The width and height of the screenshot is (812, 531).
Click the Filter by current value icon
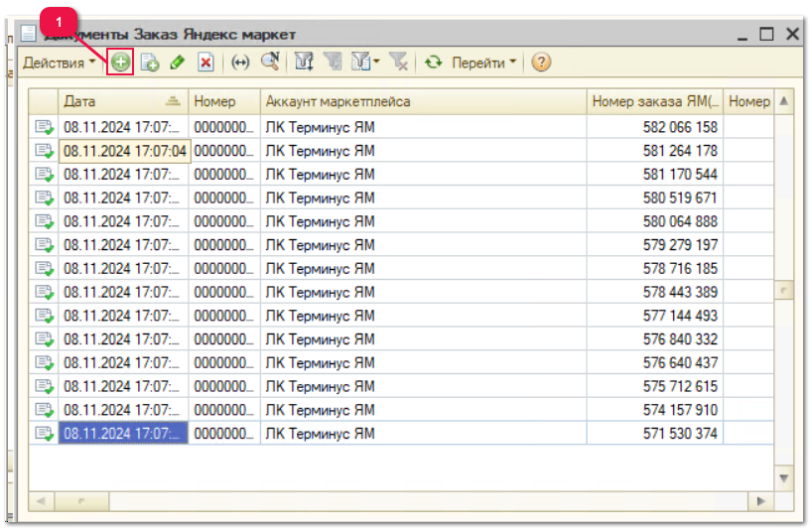pos(333,63)
